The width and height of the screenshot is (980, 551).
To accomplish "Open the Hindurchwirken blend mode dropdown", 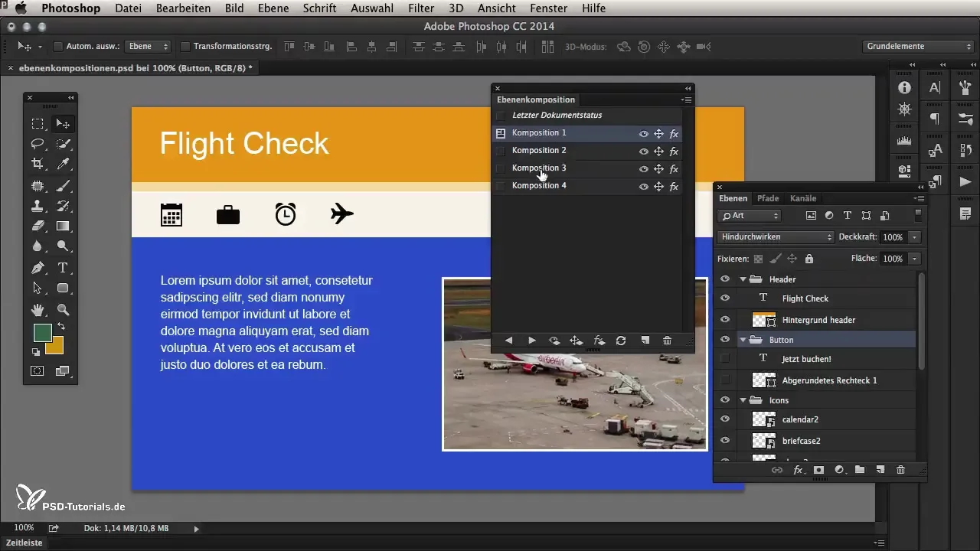I will click(776, 237).
